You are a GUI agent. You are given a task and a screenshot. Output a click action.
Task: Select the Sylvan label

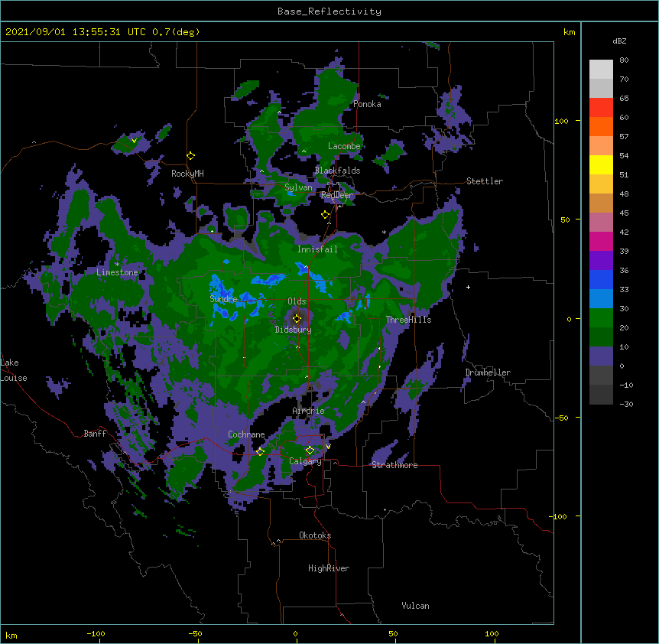[x=298, y=187]
